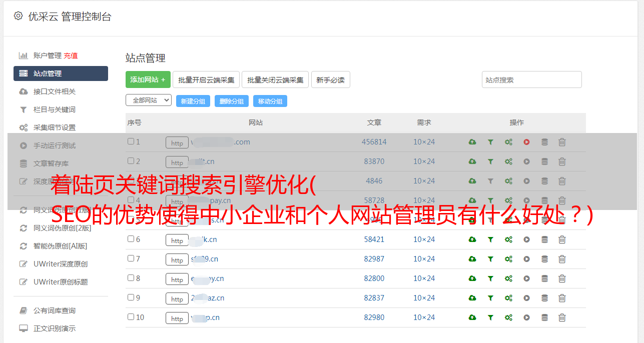Check the box for row 8
The width and height of the screenshot is (644, 343).
point(131,278)
